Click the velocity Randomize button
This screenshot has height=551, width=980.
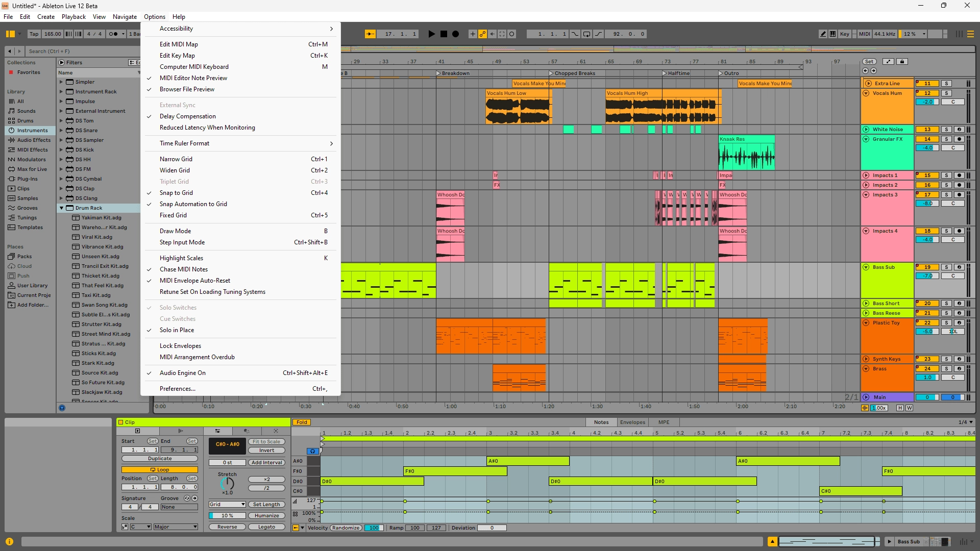point(346,528)
